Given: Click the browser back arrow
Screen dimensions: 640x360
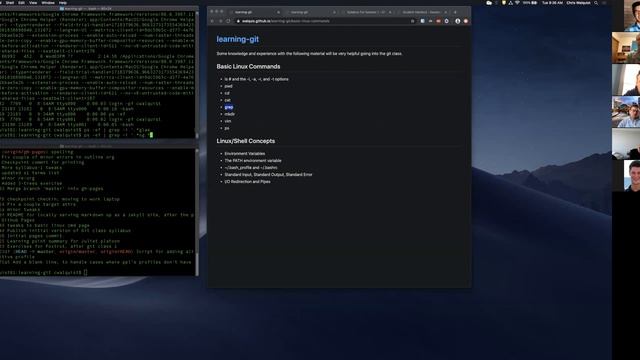Looking at the screenshot, I should [x=212, y=21].
